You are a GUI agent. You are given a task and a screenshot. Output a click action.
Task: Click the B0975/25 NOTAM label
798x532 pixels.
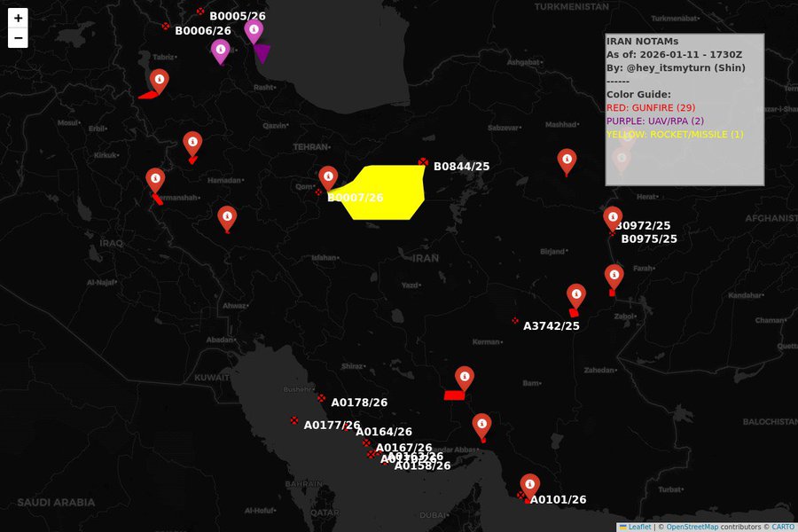(x=649, y=239)
